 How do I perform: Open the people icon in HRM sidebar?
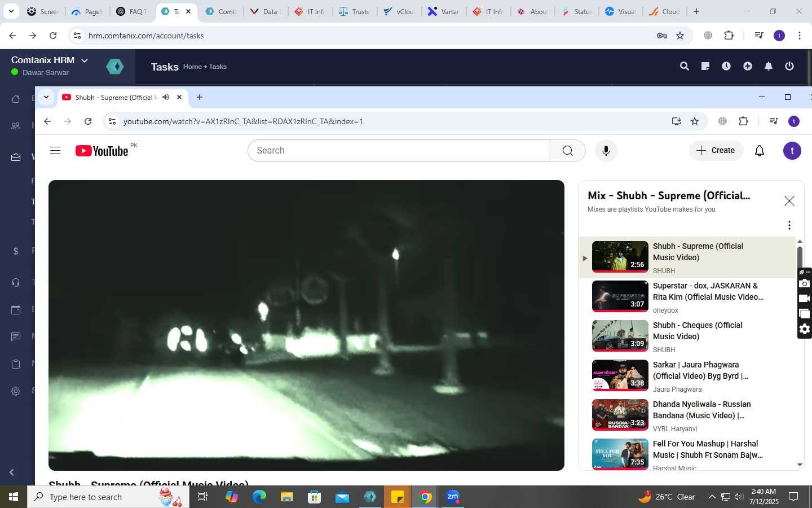(16, 126)
